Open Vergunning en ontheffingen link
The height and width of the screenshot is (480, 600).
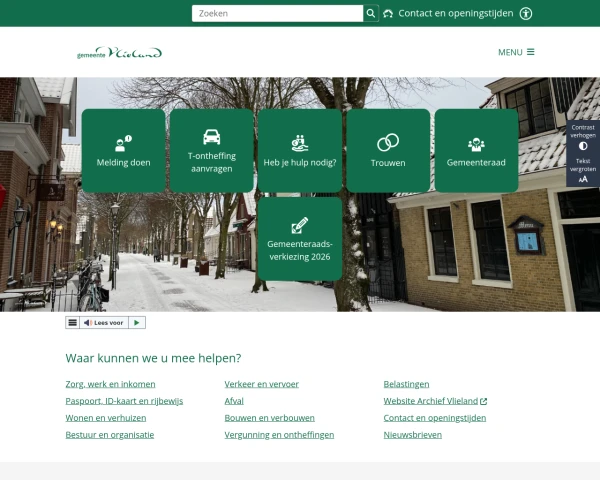(x=279, y=434)
